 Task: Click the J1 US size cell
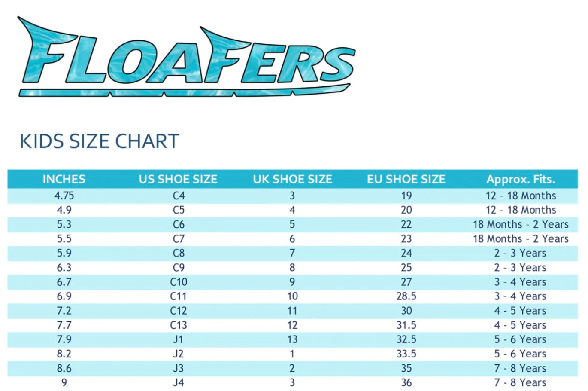(178, 339)
